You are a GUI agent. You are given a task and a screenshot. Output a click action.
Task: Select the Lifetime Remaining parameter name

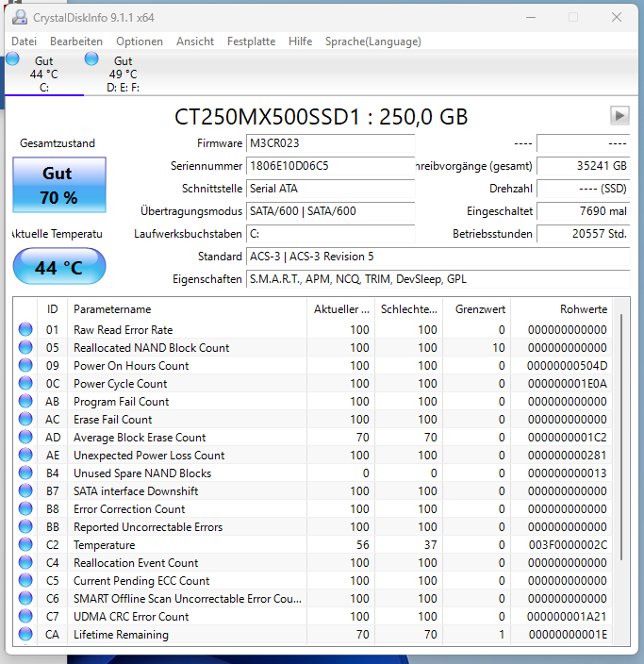click(121, 635)
